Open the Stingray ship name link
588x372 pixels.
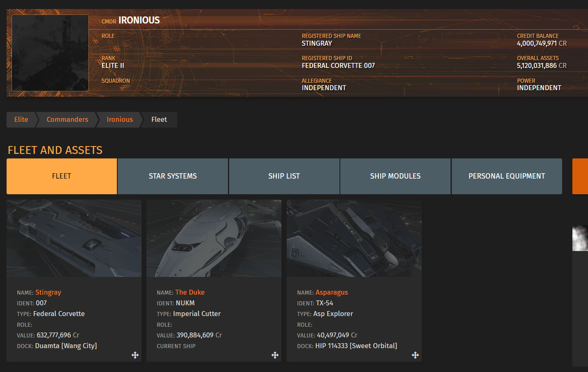point(48,292)
